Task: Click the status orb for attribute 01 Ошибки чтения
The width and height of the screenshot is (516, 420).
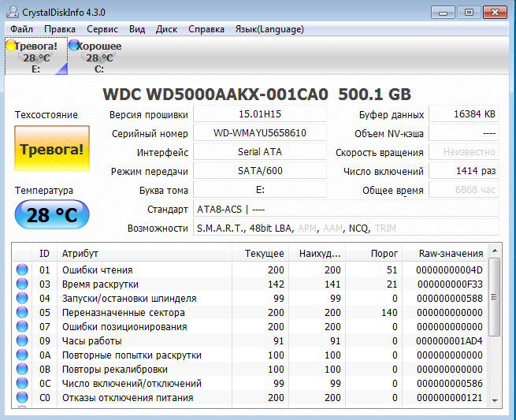Action: pos(22,269)
